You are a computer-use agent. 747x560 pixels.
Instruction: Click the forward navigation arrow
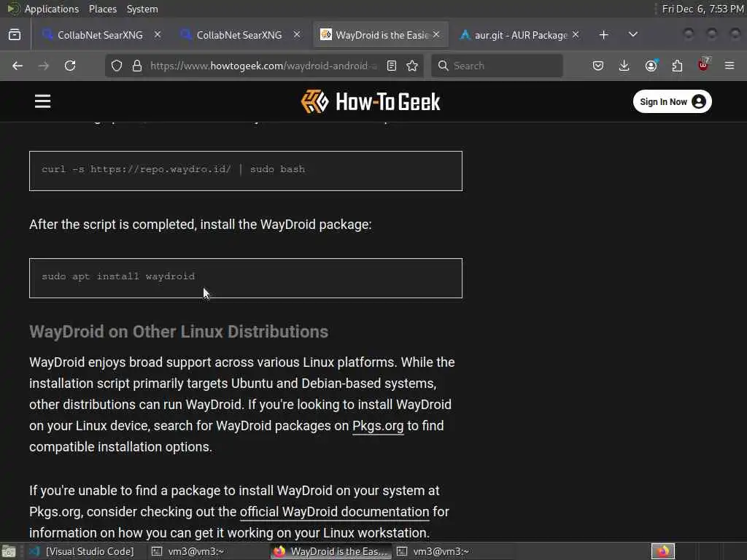click(x=44, y=66)
